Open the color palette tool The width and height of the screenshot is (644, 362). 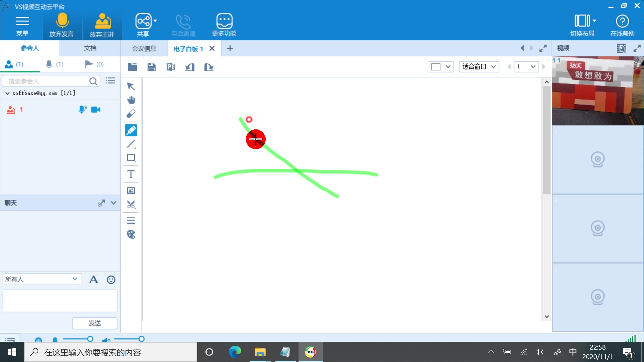pos(131,234)
